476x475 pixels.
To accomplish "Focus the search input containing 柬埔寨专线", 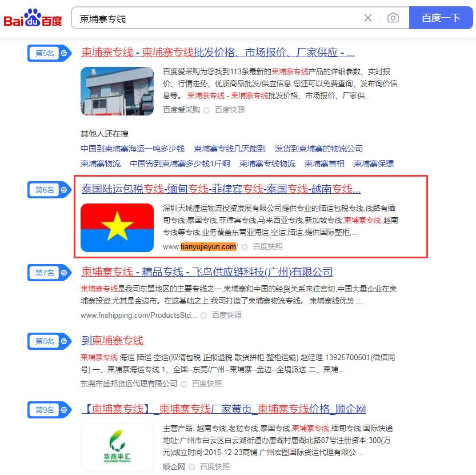I will (x=217, y=18).
